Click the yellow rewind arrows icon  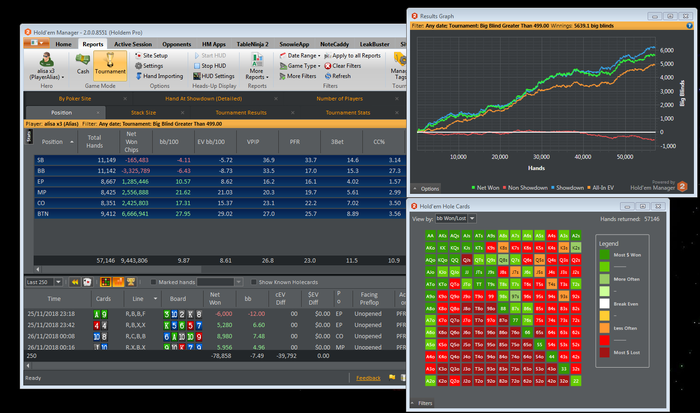click(75, 282)
